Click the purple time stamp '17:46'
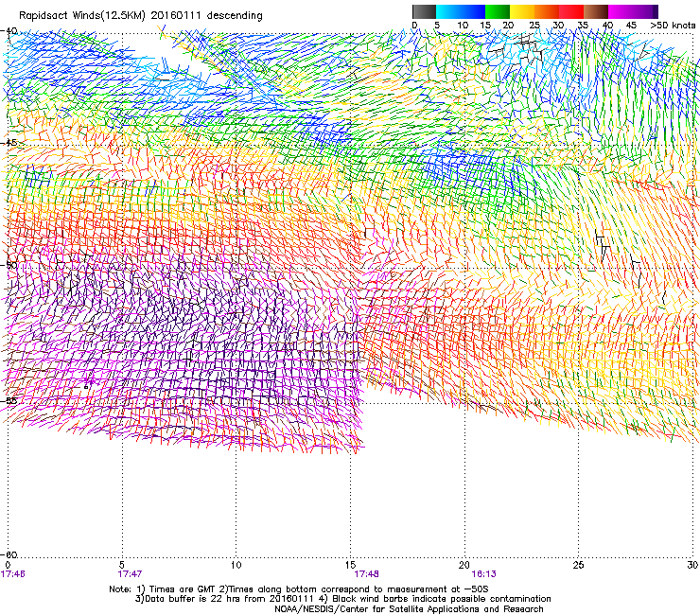Image resolution: width=700 pixels, height=615 pixels. pos(12,574)
